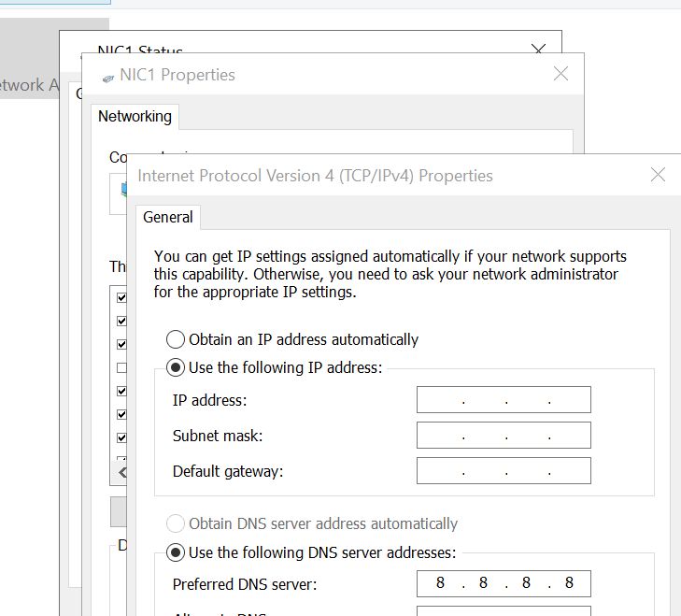The width and height of the screenshot is (681, 616).
Task: Toggle the last visible checked component checkbox
Action: pyautogui.click(x=121, y=437)
